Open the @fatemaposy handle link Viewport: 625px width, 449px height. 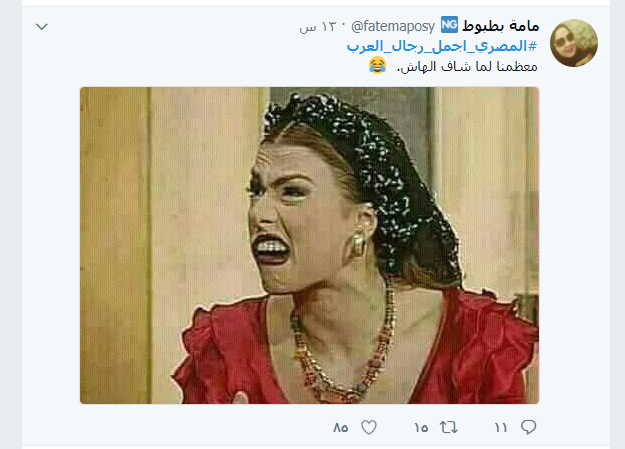393,27
